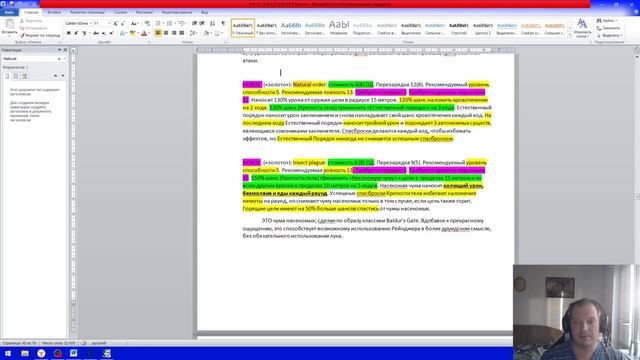Apply the Title (Название) style
This screenshot has height=360, width=640.
point(339,28)
